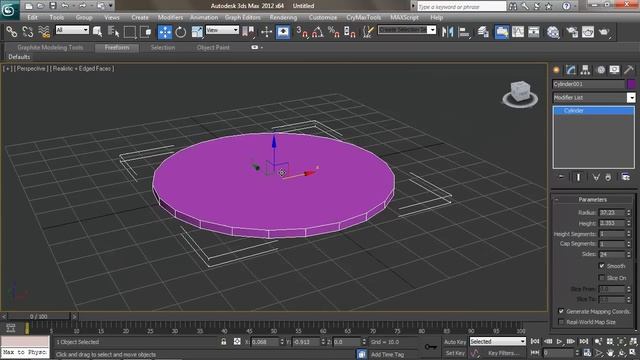Select Cylinder entry in modifier stack
The height and width of the screenshot is (360, 640).
(x=593, y=111)
